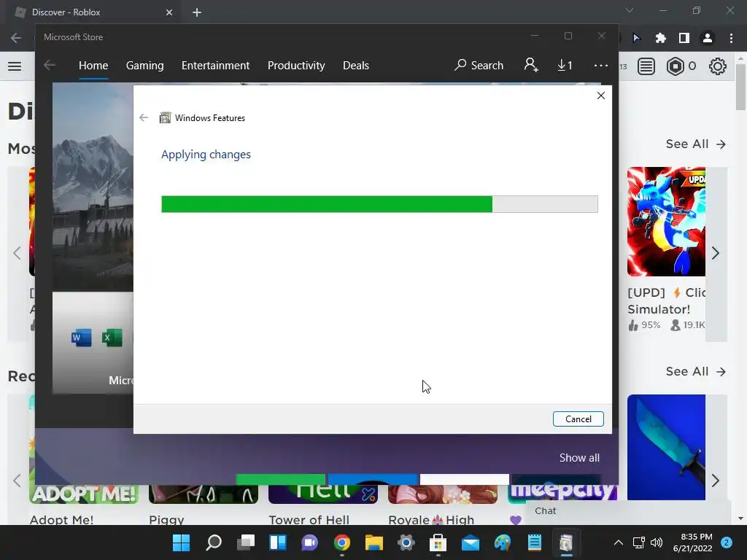This screenshot has width=747, height=560.
Task: Advance lower Roblox carousel with right chevron
Action: [x=715, y=481]
